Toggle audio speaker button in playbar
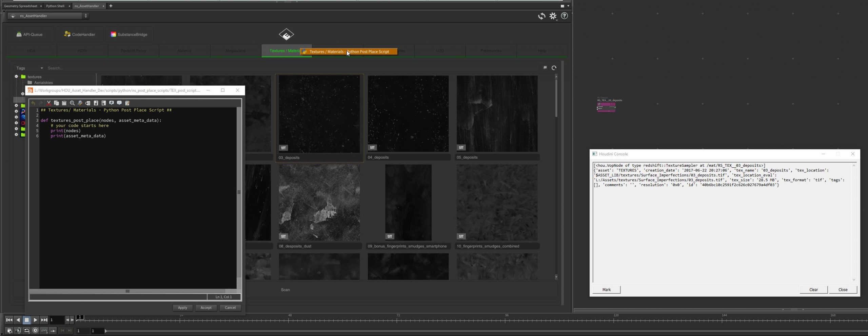The height and width of the screenshot is (336, 868). coord(18,331)
